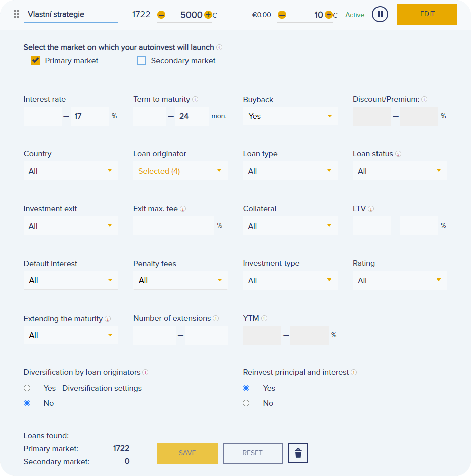Show info tooltip for Term to maturity
Image resolution: width=471 pixels, height=476 pixels.
coord(195,100)
